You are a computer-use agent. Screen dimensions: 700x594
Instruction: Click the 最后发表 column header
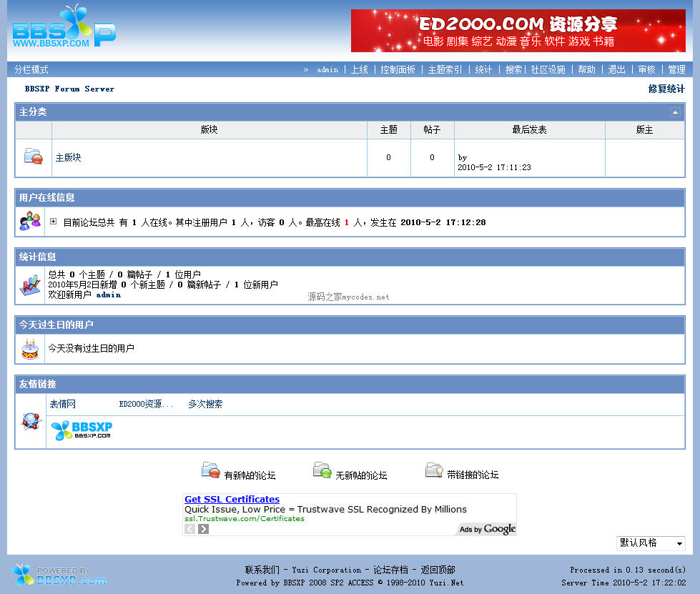[x=529, y=130]
